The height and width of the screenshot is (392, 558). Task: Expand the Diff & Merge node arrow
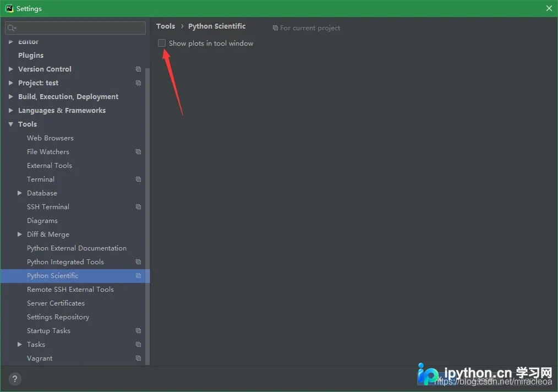click(x=20, y=235)
